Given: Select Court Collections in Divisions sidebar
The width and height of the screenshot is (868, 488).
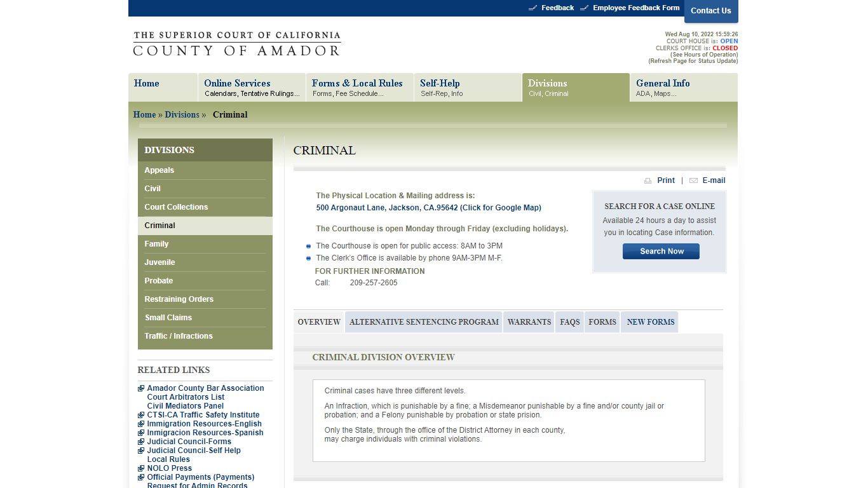Looking at the screenshot, I should tap(205, 207).
